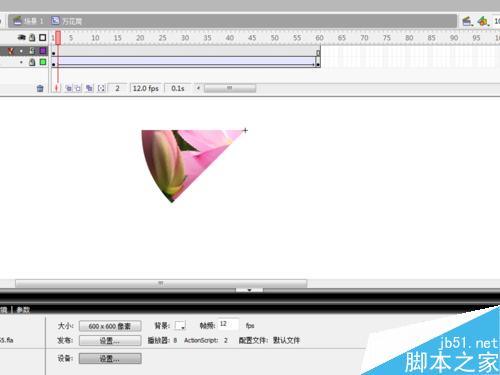
Task: Click the 600 x 600 像素 size button
Action: click(x=110, y=326)
